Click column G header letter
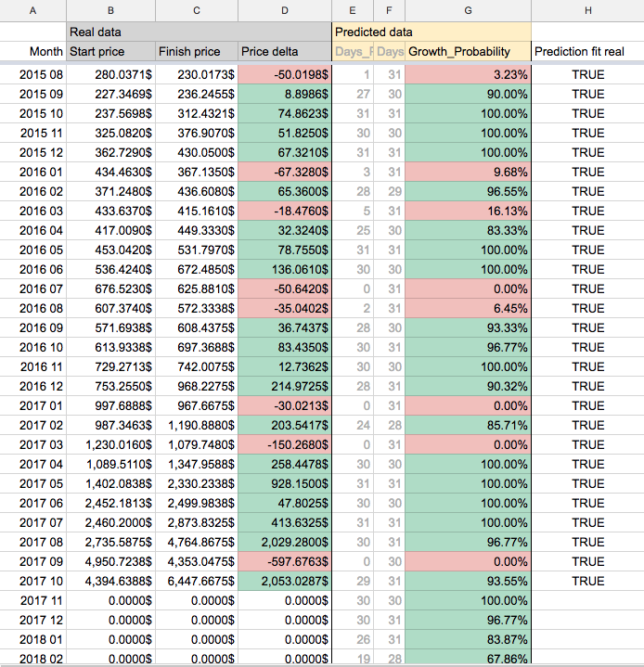Viewport: 644px width, 667px height. click(x=468, y=10)
